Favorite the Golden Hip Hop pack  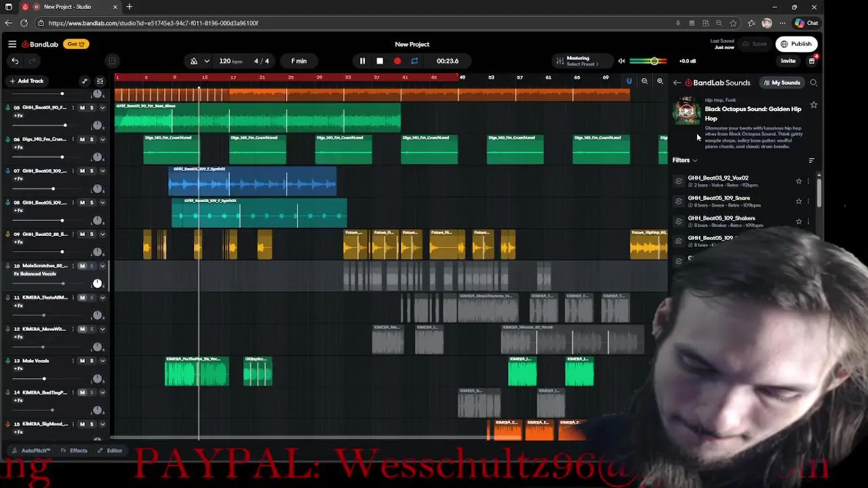click(814, 105)
